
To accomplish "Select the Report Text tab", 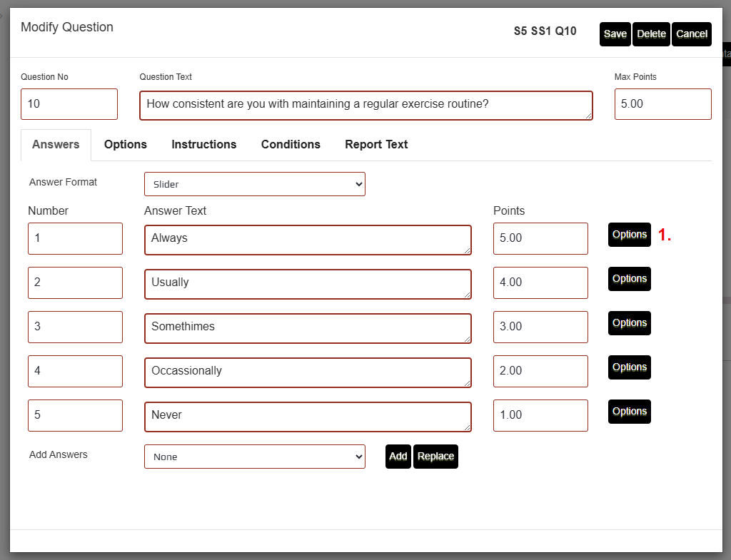I will (376, 144).
